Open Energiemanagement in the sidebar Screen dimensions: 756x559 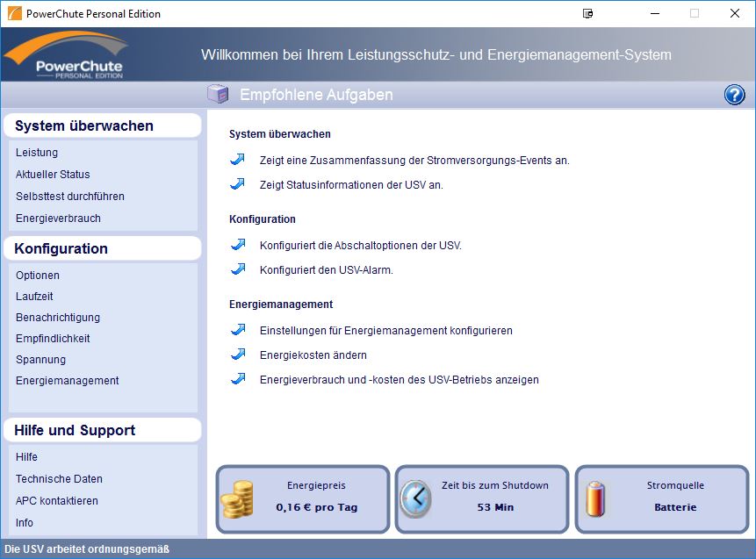[x=67, y=381]
